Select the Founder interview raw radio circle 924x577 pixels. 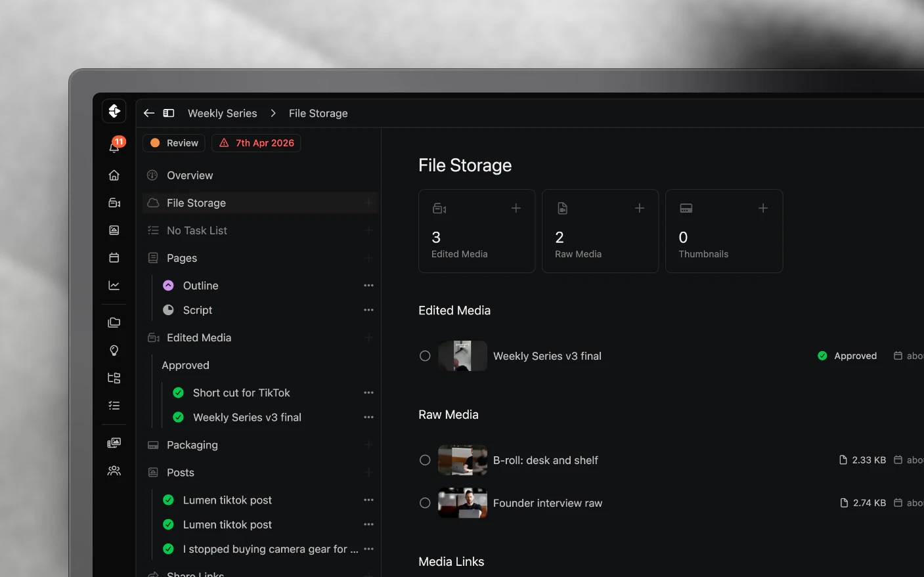click(425, 503)
